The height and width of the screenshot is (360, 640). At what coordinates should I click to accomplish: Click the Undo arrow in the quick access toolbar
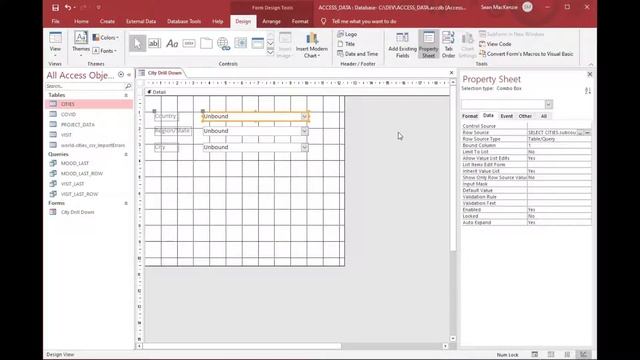68,7
